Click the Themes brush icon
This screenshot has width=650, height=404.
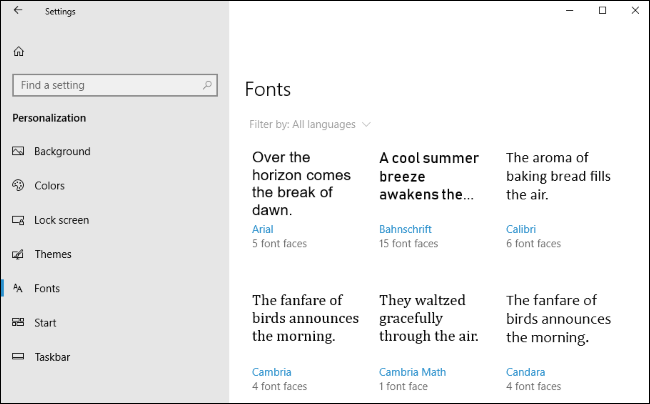[18, 254]
